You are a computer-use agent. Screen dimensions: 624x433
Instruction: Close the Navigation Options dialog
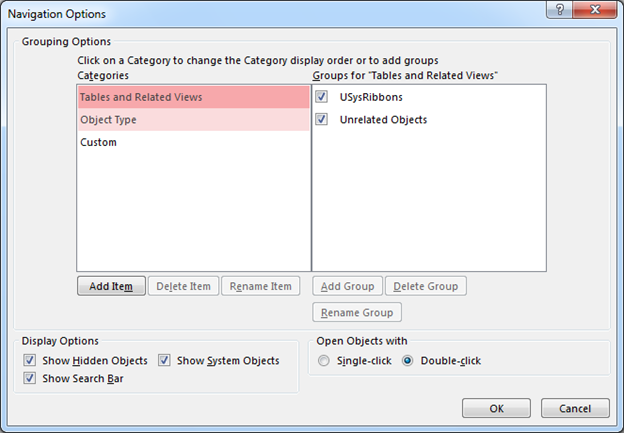click(595, 10)
